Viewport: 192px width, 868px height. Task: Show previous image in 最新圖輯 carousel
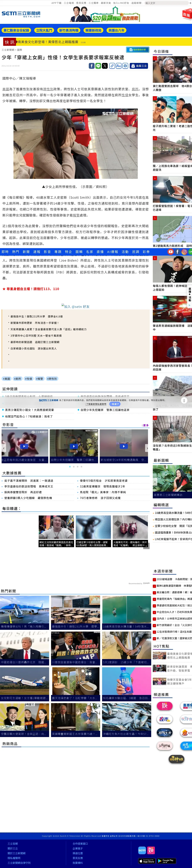(155, 482)
